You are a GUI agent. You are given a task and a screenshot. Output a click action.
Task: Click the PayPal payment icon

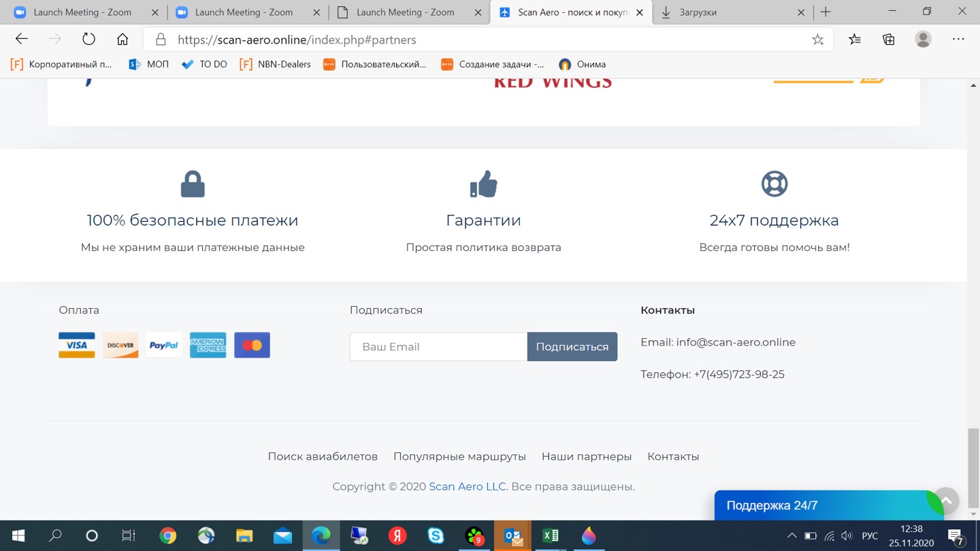point(164,346)
